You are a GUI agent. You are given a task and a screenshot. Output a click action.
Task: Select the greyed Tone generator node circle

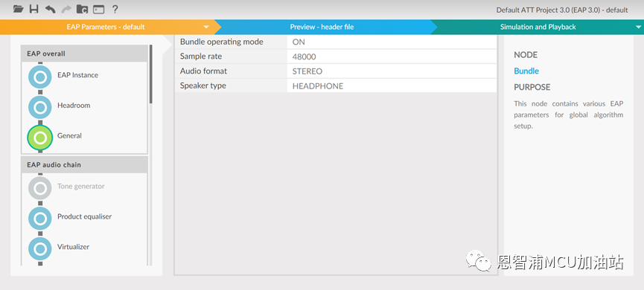(x=40, y=188)
